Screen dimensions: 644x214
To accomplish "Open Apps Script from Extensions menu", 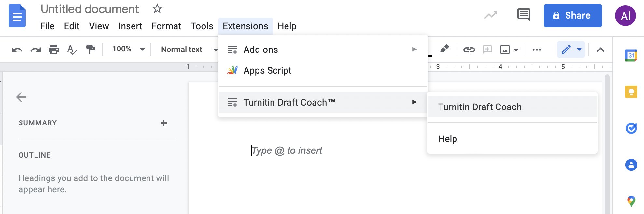I will tap(267, 70).
